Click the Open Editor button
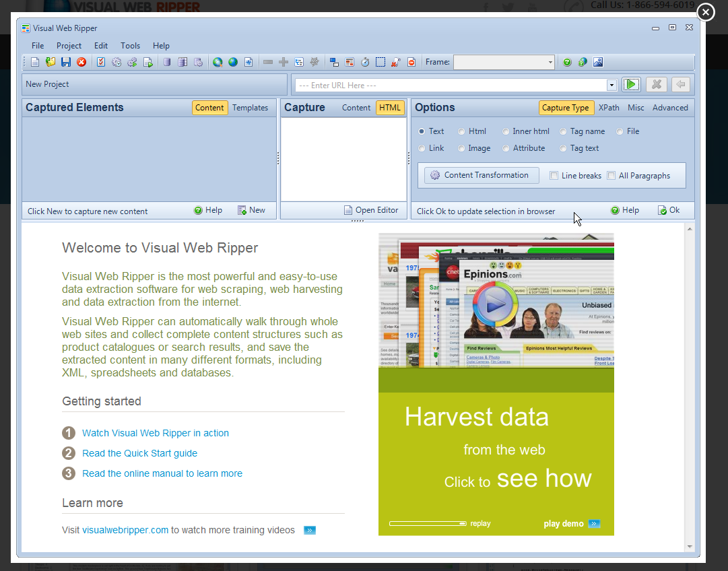Viewport: 728px width, 571px height. [x=371, y=210]
